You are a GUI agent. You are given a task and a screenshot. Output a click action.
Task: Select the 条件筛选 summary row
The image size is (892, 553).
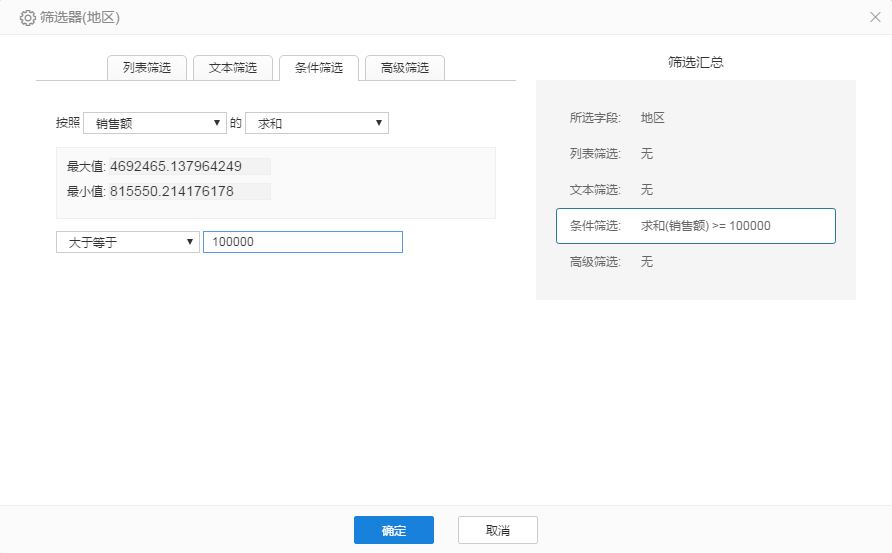[x=695, y=226]
